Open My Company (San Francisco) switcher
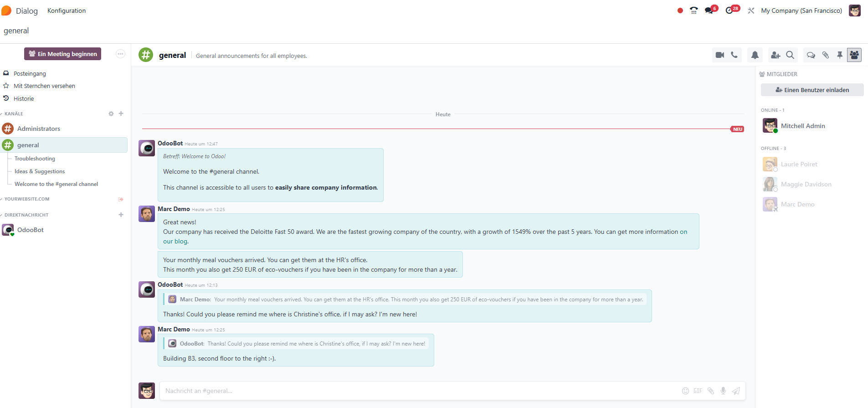The height and width of the screenshot is (408, 868). coord(801,10)
